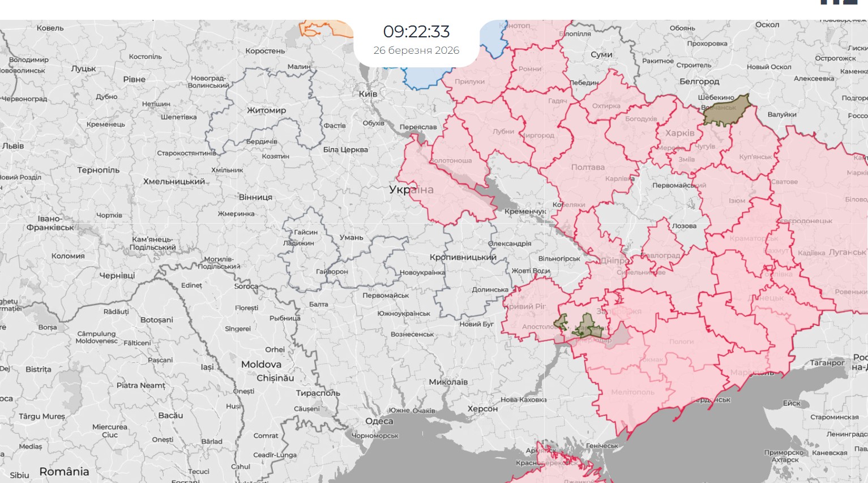
Task: Pick the Павлоград label
Action: [x=660, y=255]
